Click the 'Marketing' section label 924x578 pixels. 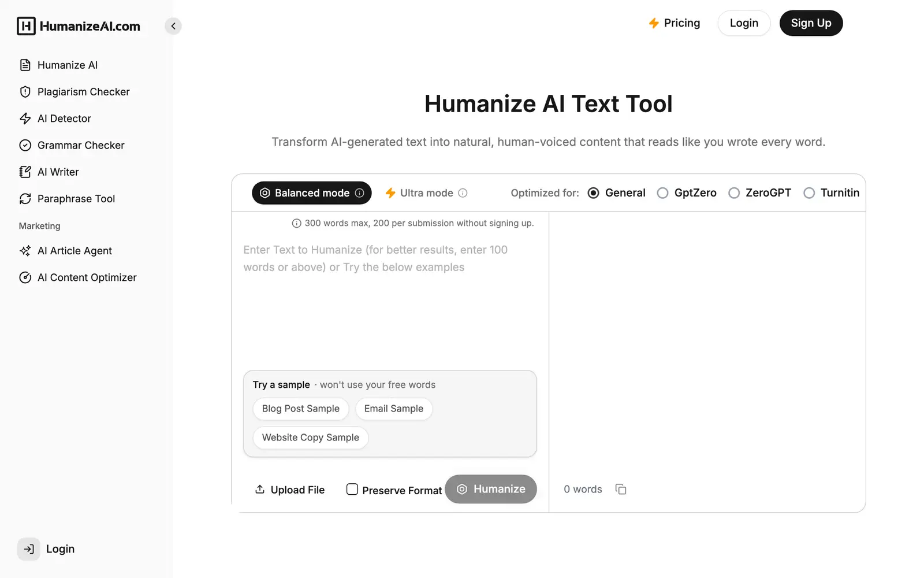click(39, 226)
